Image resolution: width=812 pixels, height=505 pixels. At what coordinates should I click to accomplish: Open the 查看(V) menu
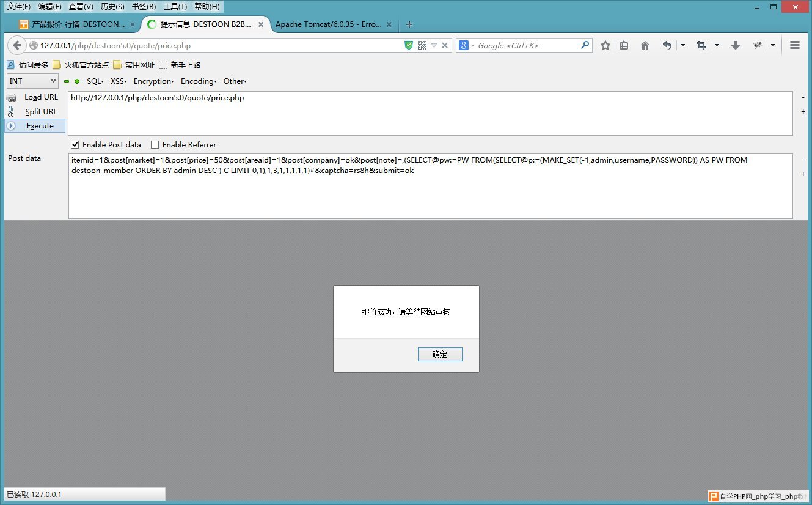[81, 7]
